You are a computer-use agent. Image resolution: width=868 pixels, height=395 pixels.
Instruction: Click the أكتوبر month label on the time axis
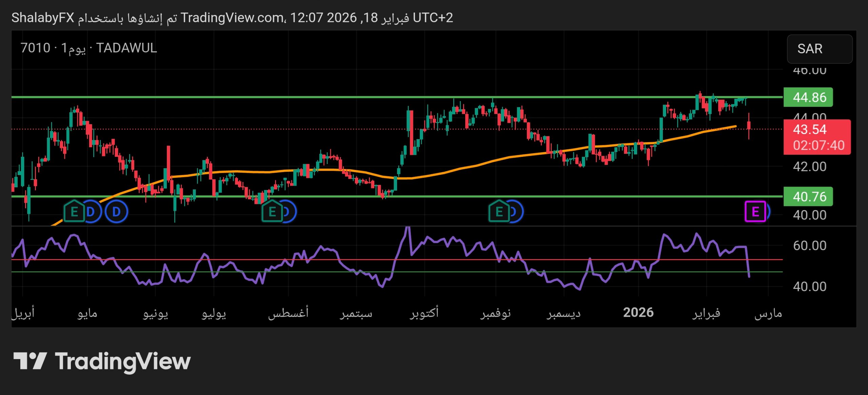(424, 313)
